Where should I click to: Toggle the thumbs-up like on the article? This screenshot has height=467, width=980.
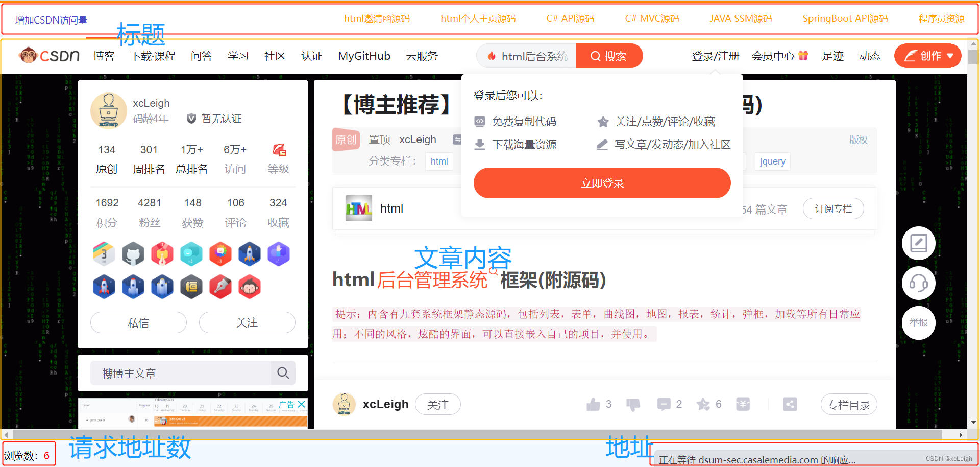594,404
